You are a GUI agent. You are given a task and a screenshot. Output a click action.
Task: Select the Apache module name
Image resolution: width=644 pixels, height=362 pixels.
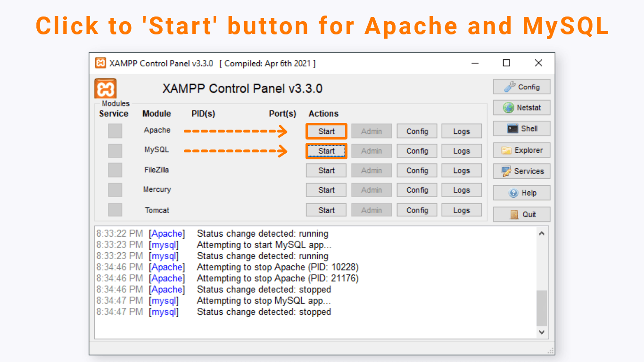157,130
